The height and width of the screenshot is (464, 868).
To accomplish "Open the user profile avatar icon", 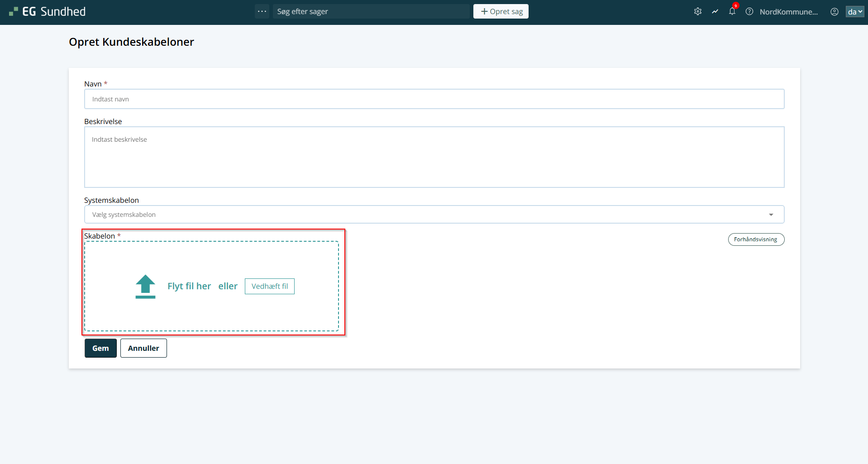I will 834,12.
